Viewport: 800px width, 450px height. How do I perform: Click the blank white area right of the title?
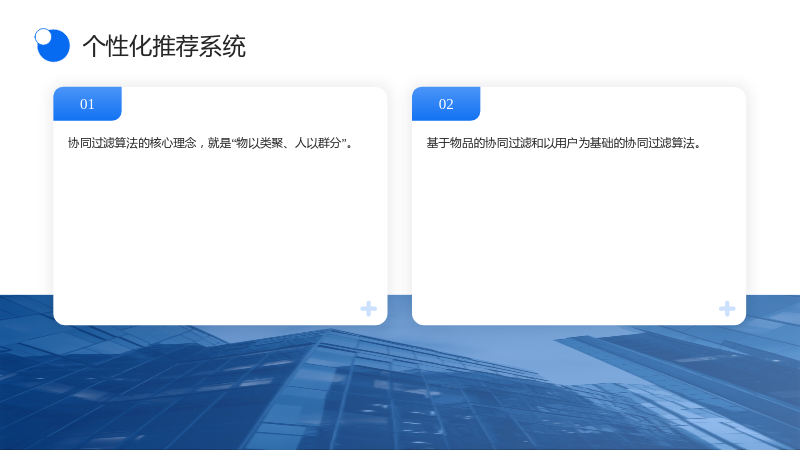tap(510, 46)
